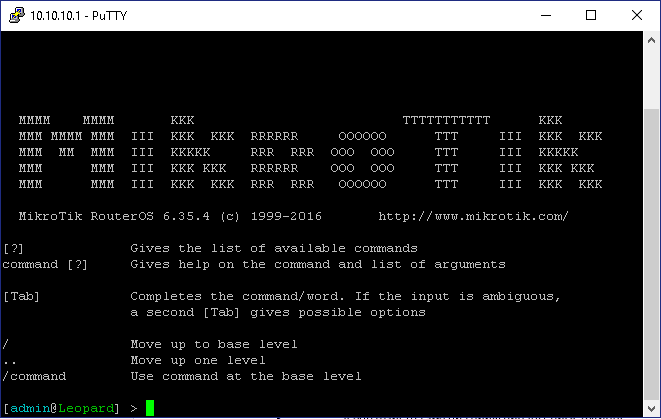Maximize the PuTTY terminal window
The image size is (661, 419).
[591, 16]
